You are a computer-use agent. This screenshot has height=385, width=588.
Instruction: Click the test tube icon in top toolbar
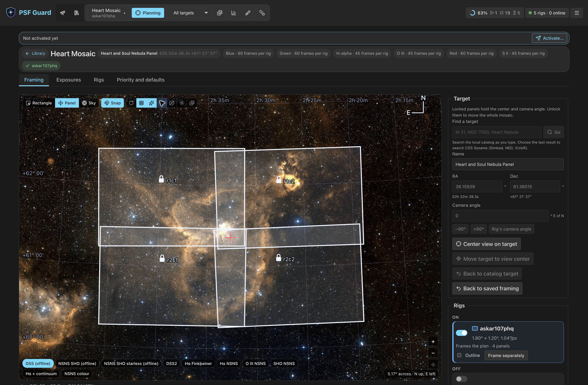tap(248, 13)
